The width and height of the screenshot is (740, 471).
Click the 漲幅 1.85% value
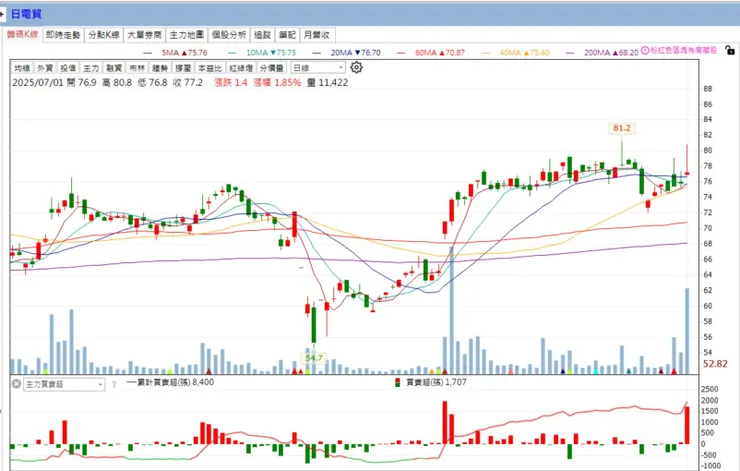[x=277, y=83]
